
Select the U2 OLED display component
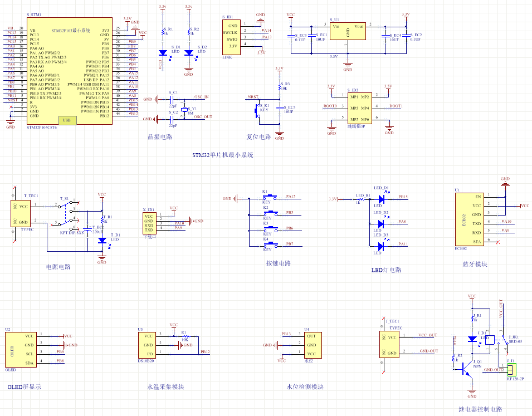21,350
